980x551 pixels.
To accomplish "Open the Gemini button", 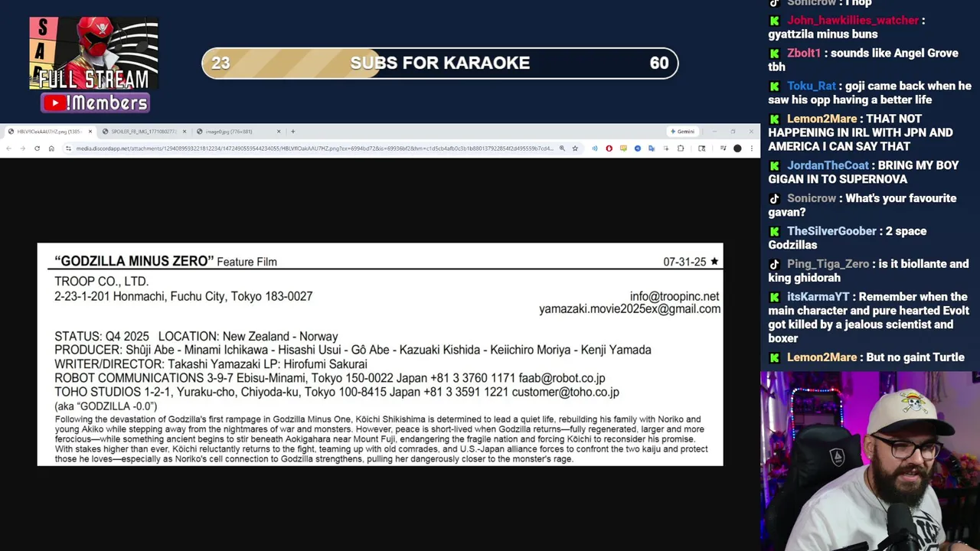I will tap(683, 132).
